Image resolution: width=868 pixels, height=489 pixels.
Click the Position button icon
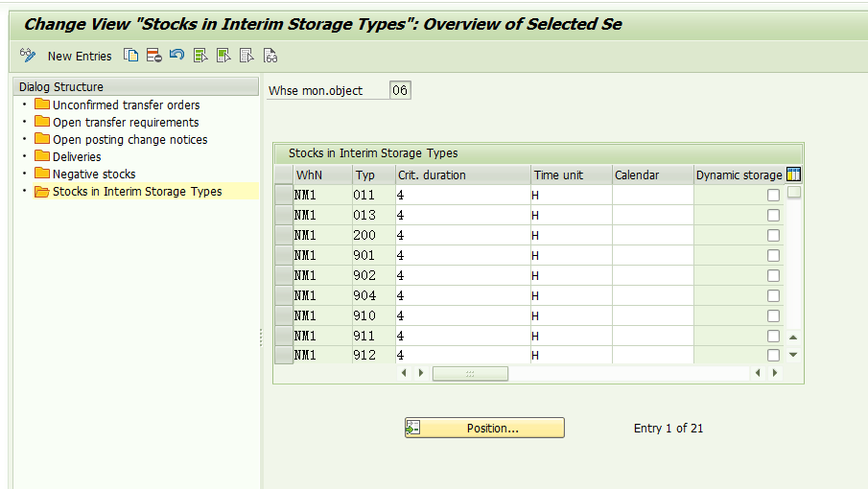pos(413,428)
